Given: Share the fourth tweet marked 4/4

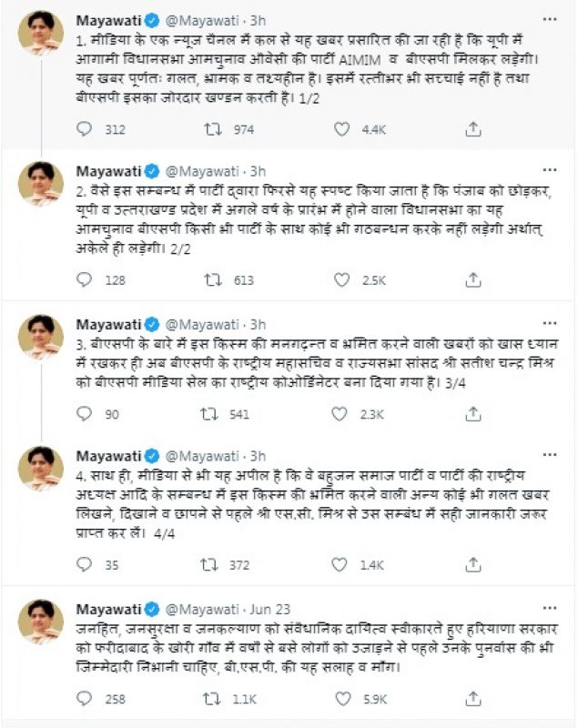Looking at the screenshot, I should [472, 565].
